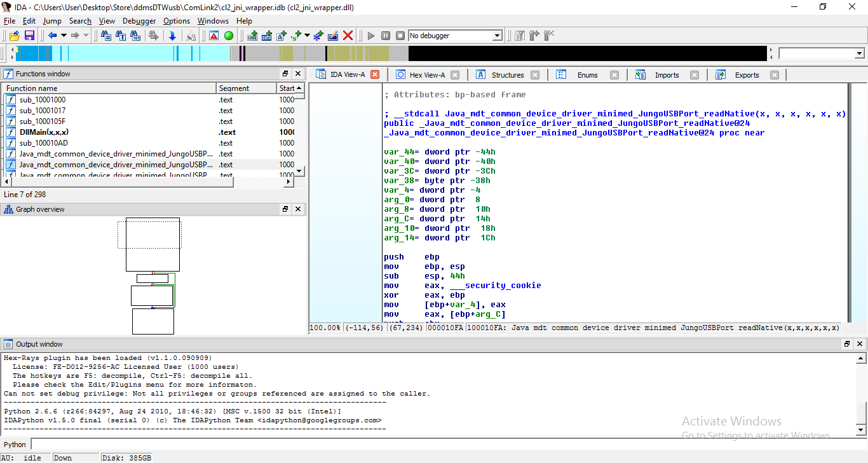
Task: Sort by Function name column header
Action: pyautogui.click(x=109, y=88)
